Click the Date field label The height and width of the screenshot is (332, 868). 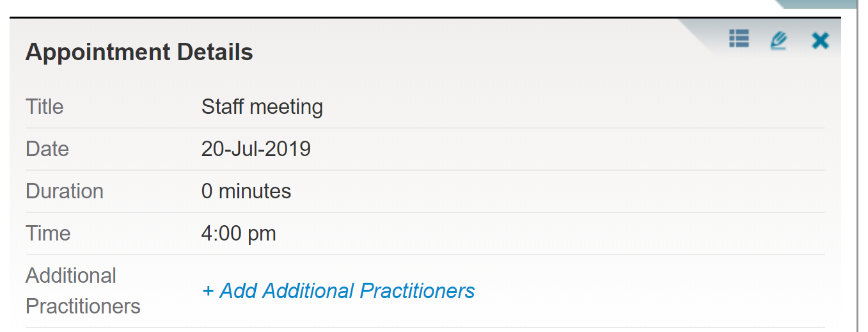point(47,149)
